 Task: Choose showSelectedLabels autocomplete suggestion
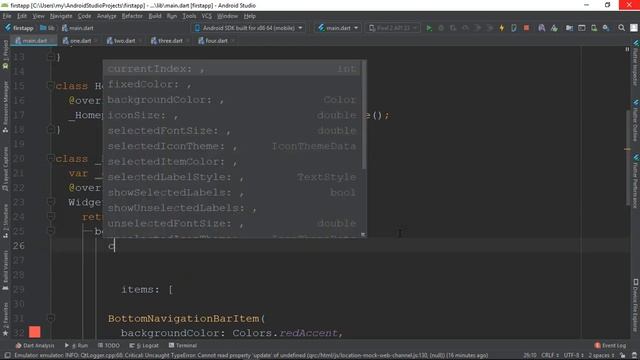(x=232, y=193)
